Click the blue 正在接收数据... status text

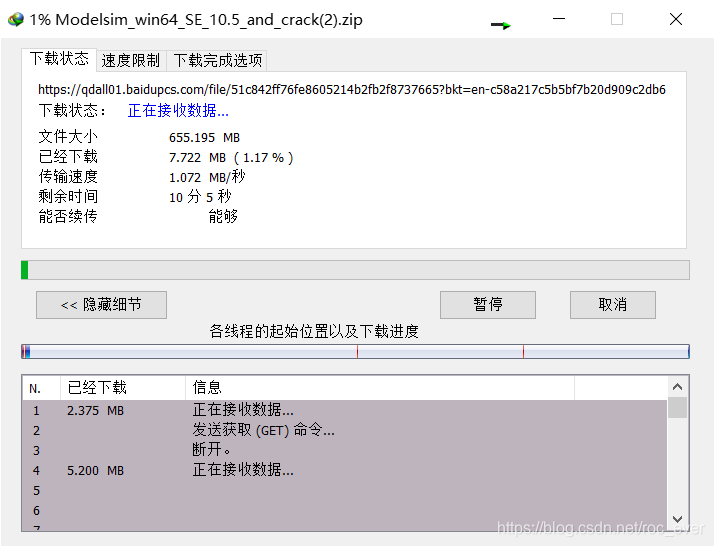(x=178, y=110)
